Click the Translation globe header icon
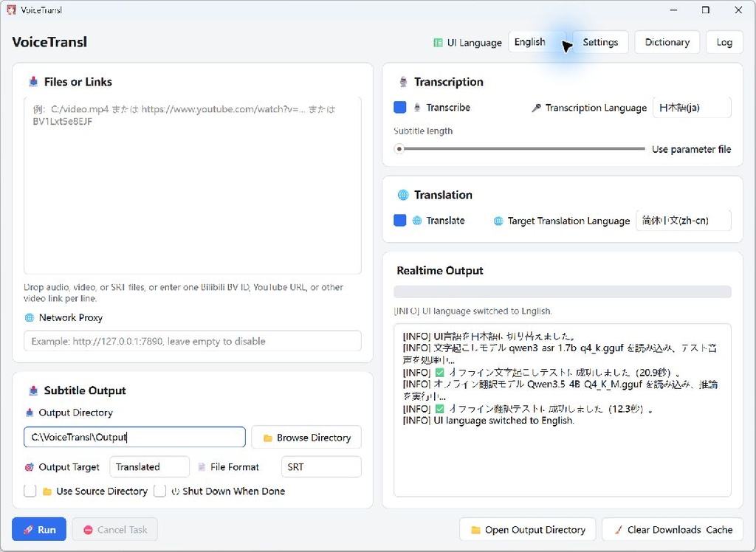Viewport: 756px width, 552px height. 403,195
